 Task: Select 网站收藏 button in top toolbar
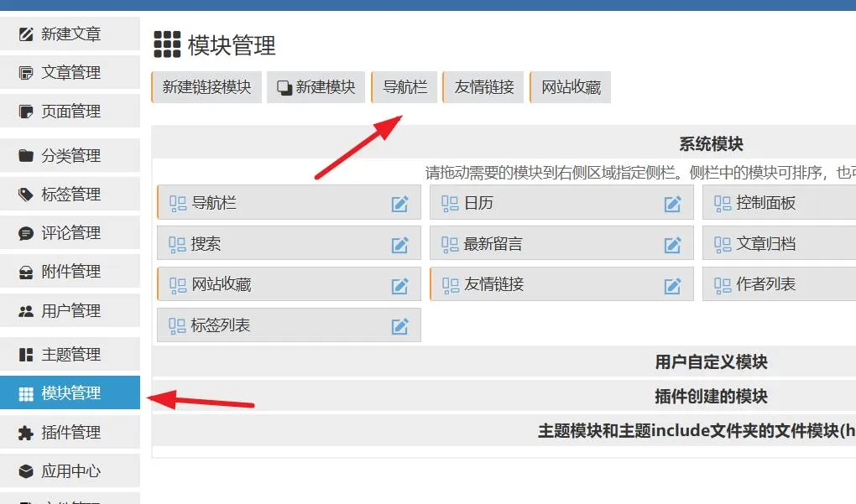point(571,87)
